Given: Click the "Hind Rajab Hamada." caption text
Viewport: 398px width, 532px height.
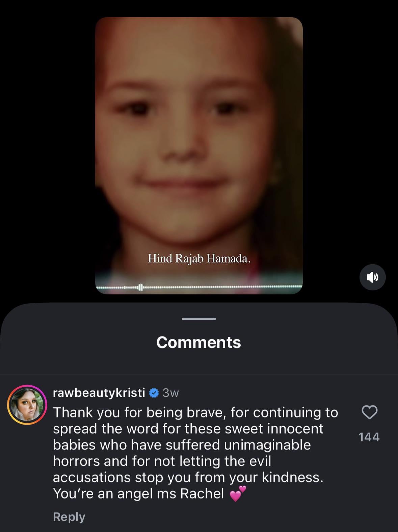Looking at the screenshot, I should 199,259.
